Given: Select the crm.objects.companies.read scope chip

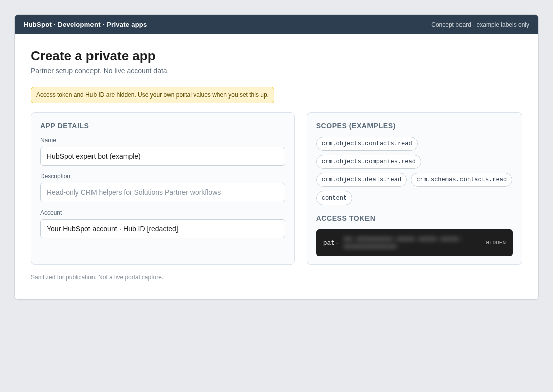Looking at the screenshot, I should (x=368, y=161).
